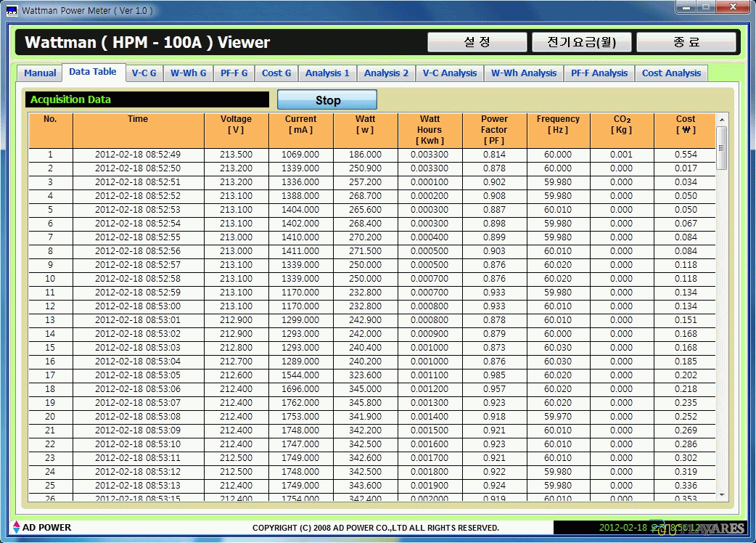Go to the Analysis 1 tab

pyautogui.click(x=327, y=73)
